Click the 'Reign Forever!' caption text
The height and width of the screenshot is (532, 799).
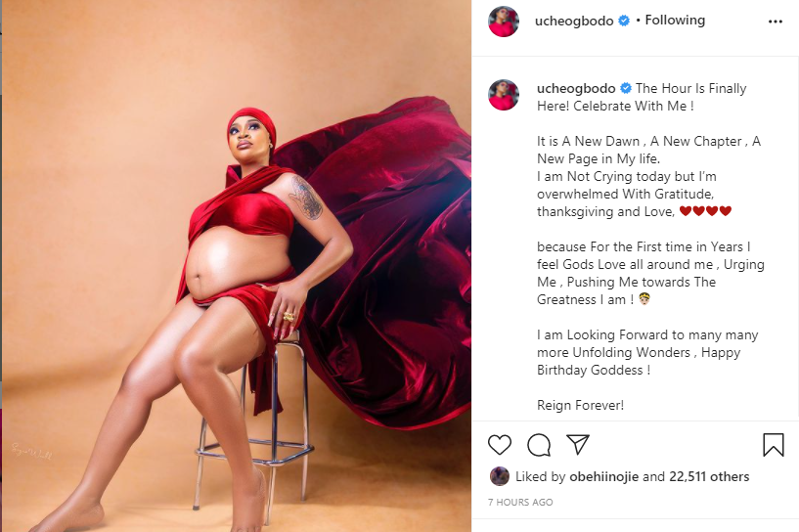coord(580,406)
